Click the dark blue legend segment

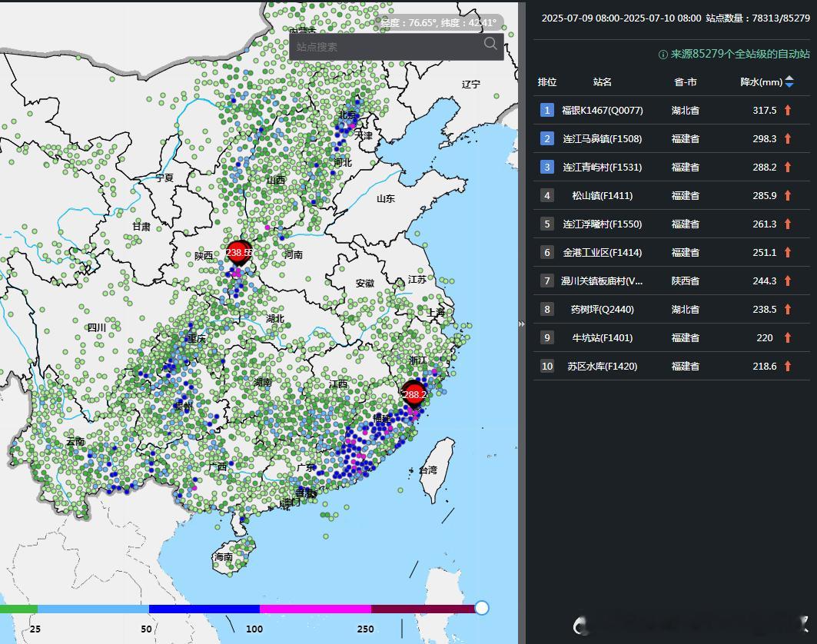coord(204,609)
